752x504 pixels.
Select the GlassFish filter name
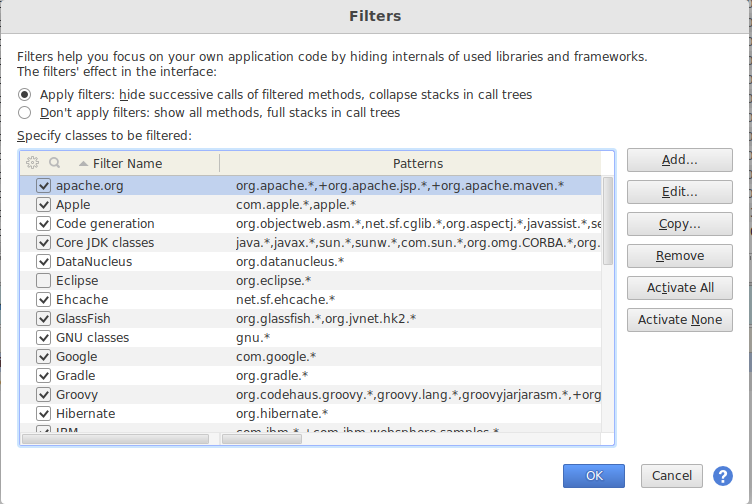[x=83, y=318]
